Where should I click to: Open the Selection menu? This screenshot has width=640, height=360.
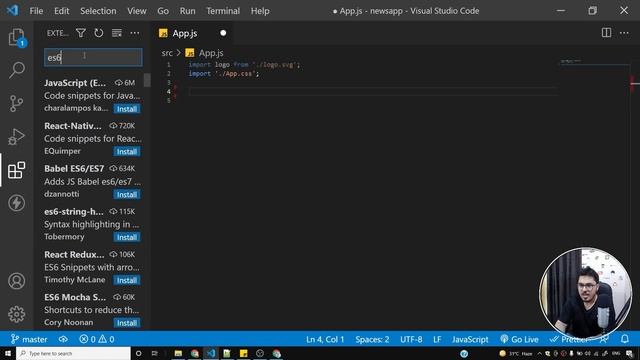click(x=98, y=11)
